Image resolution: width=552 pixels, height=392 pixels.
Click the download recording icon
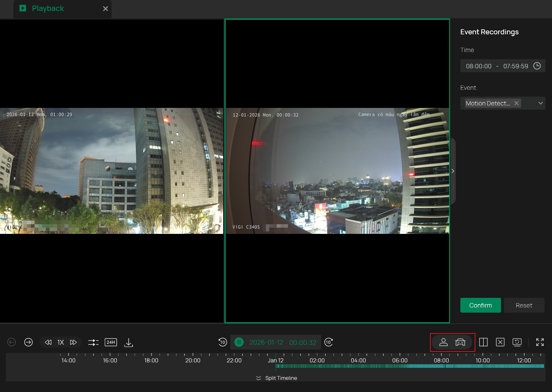click(x=128, y=342)
